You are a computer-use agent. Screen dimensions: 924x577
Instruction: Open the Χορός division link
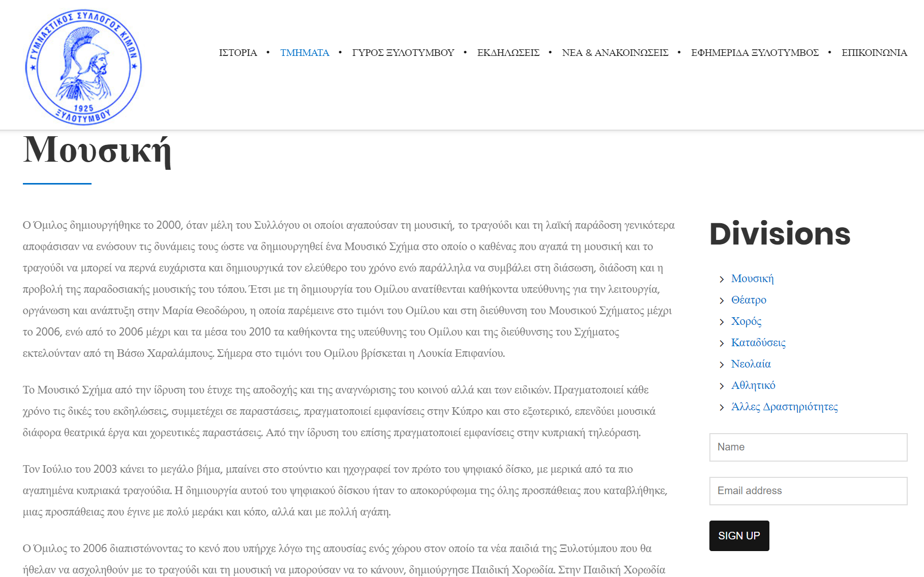746,321
